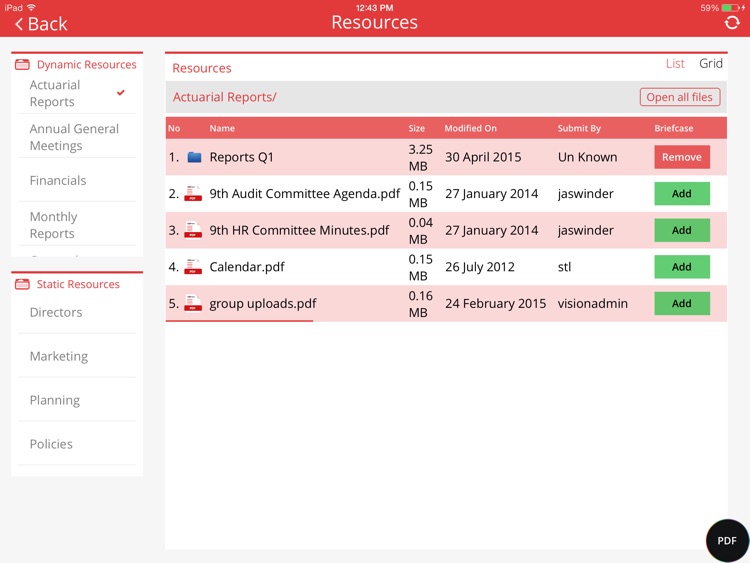Viewport: 750px width, 563px height.
Task: Tap PDF icon beside group uploads.pdf
Action: (x=193, y=303)
